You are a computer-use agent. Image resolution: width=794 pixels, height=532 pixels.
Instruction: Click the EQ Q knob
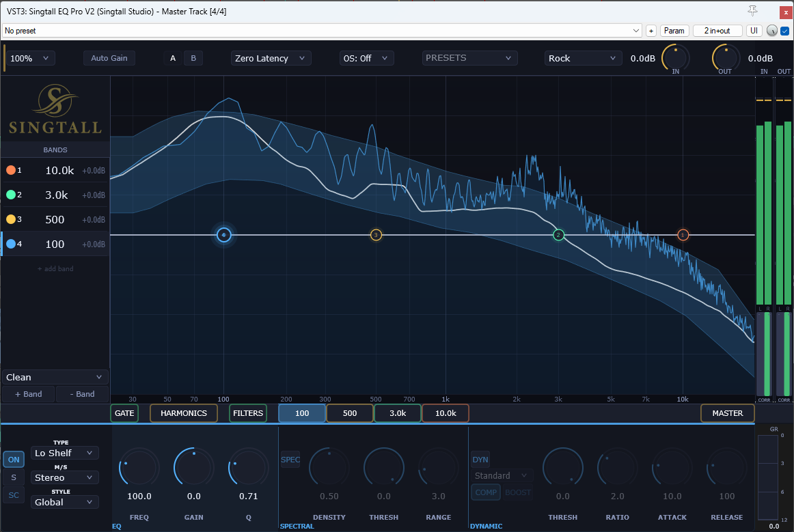click(249, 468)
